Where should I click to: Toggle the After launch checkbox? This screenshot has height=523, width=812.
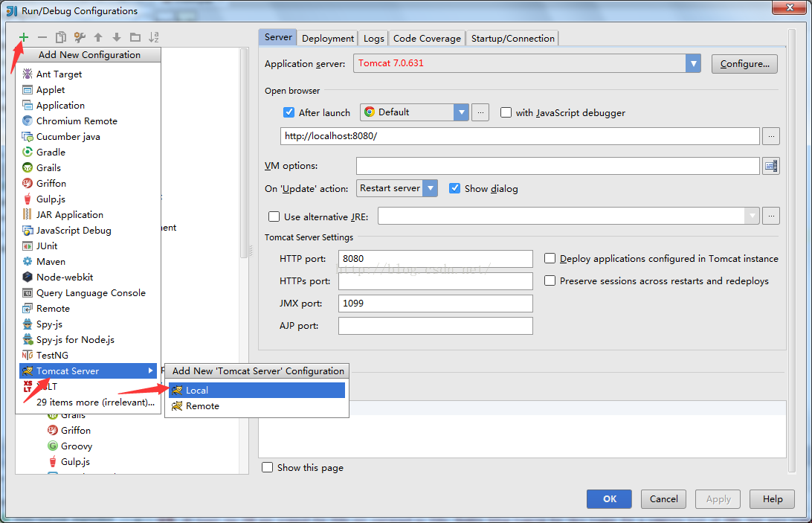pos(289,112)
